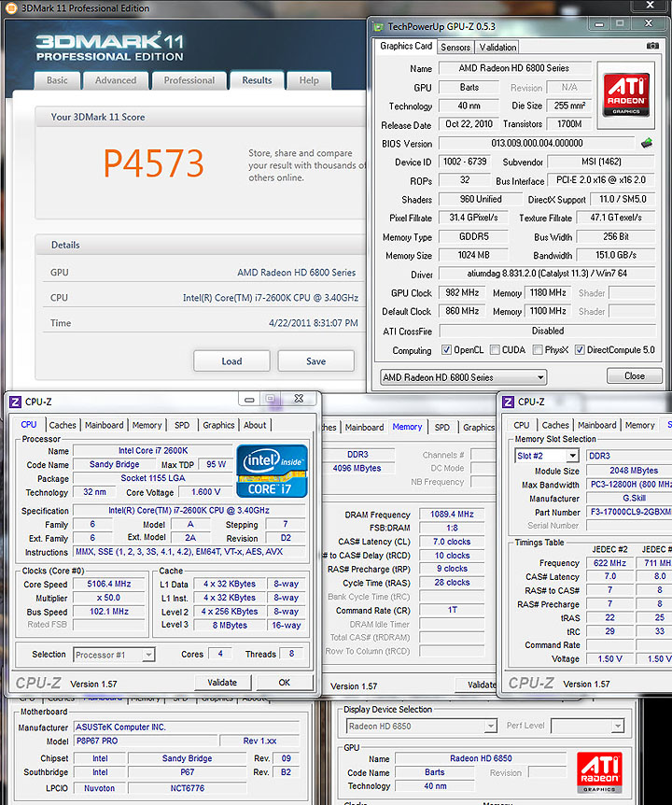
Task: Open the Radeon HD 6850 display device dropdown
Action: point(421,726)
